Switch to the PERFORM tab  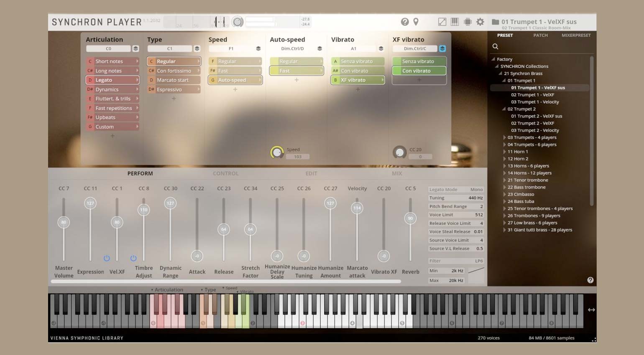tap(140, 173)
